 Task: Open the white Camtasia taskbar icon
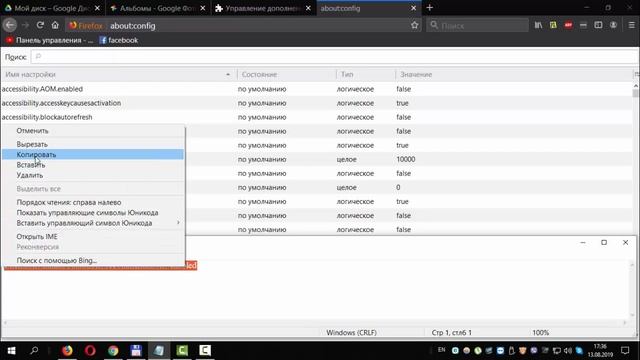coord(205,350)
